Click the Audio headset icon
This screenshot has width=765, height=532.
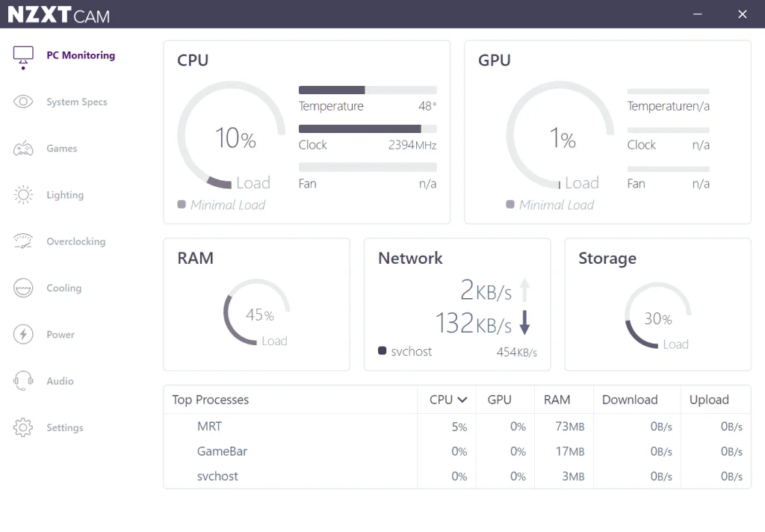tap(23, 381)
